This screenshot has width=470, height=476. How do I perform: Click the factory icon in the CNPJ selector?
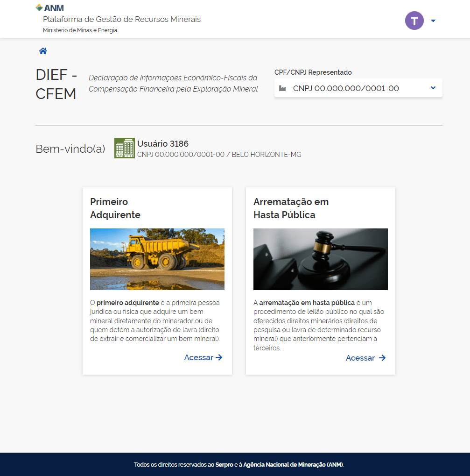click(x=282, y=88)
